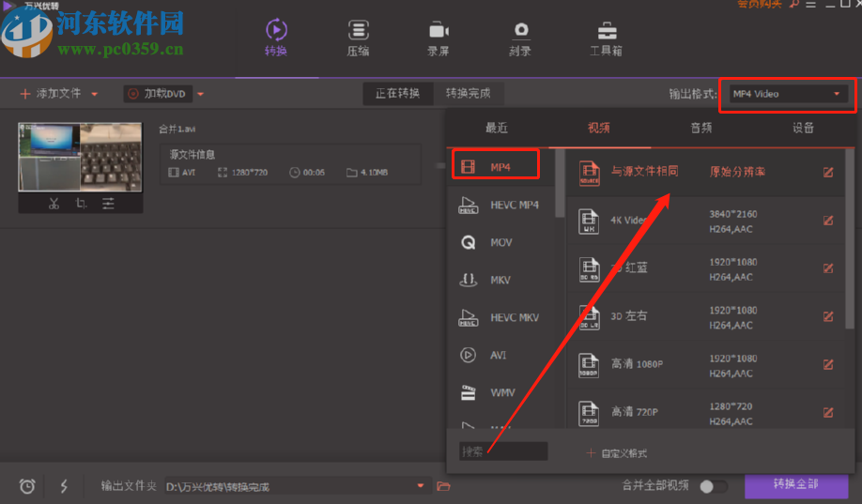Viewport: 862px width, 504px height.
Task: Open the output folder icon
Action: (x=443, y=486)
